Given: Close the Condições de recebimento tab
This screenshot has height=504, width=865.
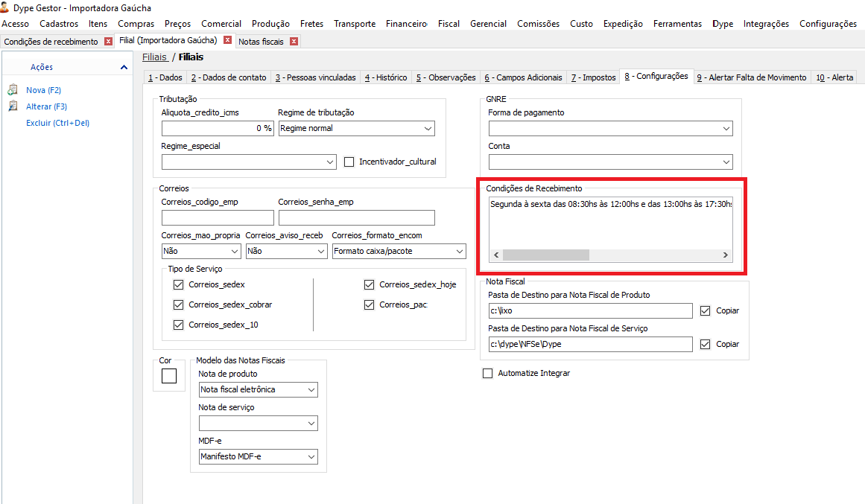Looking at the screenshot, I should (x=108, y=42).
